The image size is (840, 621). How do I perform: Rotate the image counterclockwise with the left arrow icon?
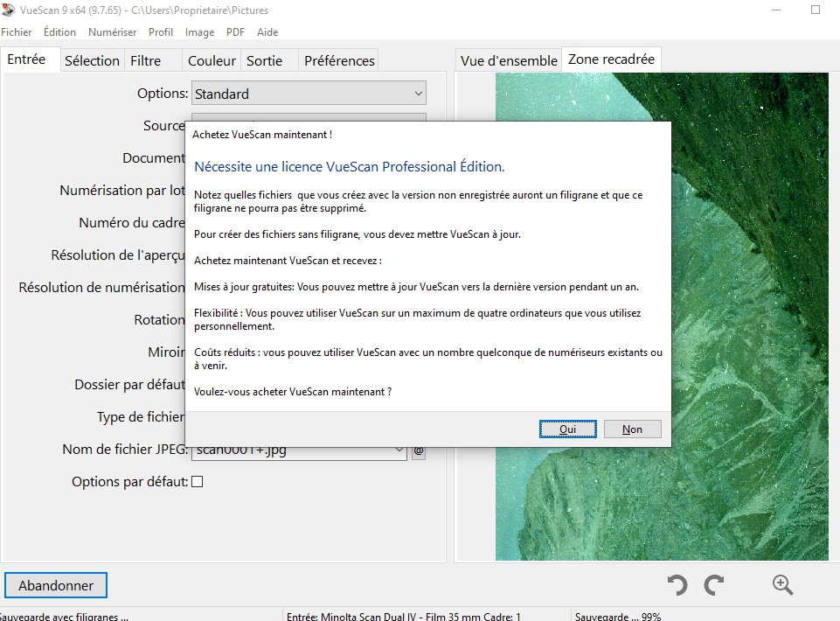click(677, 584)
